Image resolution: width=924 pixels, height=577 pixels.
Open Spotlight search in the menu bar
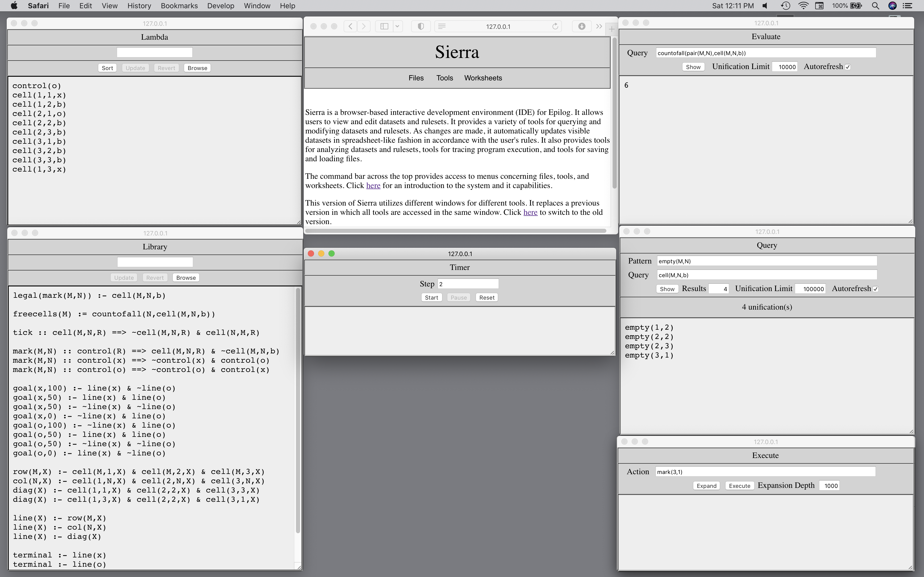click(x=876, y=6)
